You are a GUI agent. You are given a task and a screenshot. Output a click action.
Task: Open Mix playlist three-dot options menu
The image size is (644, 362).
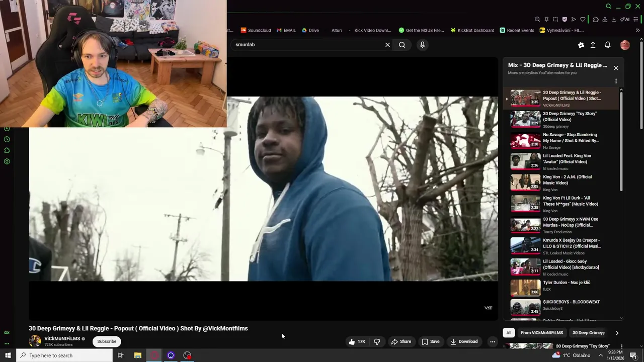pos(616,81)
